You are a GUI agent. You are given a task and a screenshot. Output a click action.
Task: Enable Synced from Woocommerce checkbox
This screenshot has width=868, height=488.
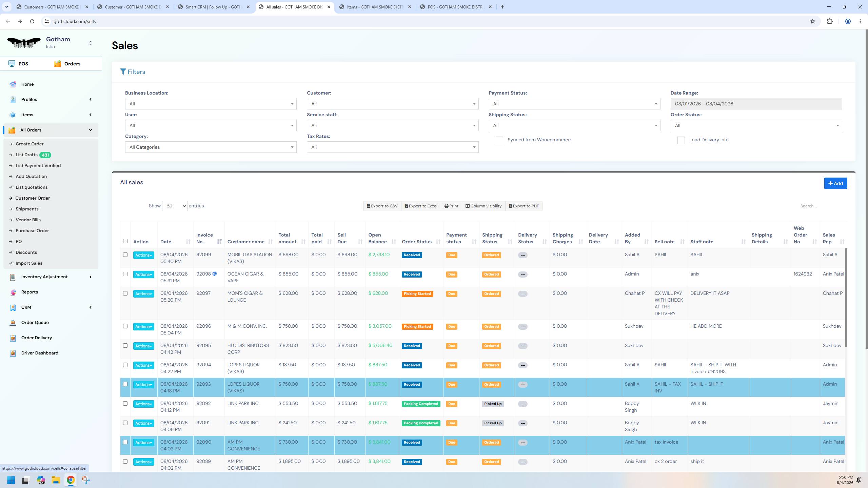click(499, 140)
